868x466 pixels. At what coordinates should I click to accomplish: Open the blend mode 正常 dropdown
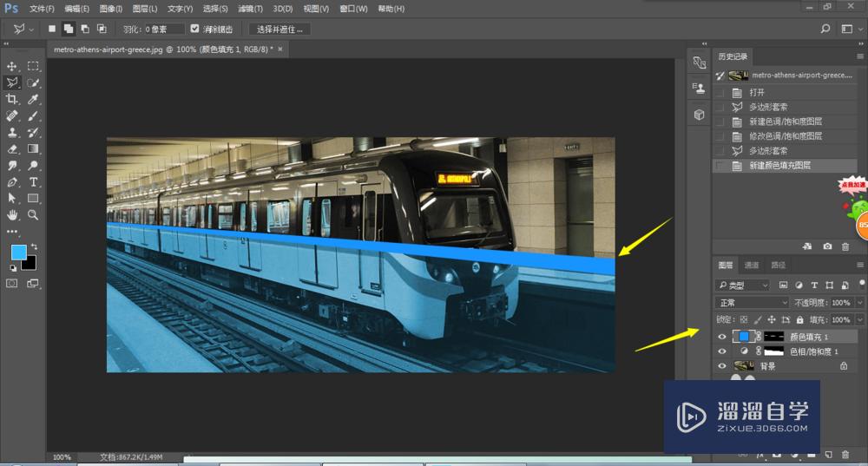[752, 303]
